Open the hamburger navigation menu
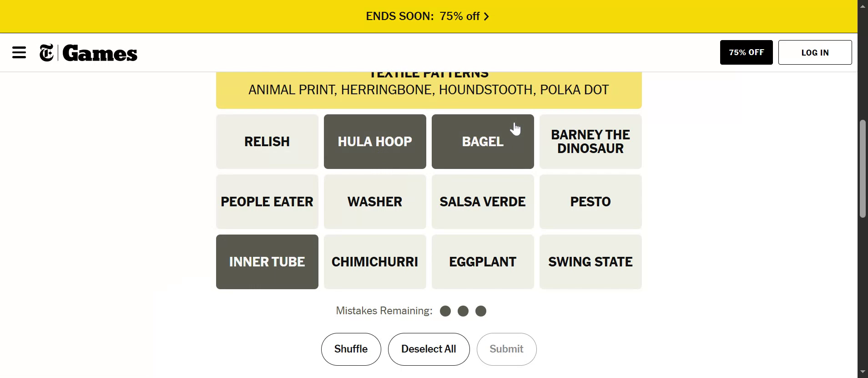 tap(19, 52)
